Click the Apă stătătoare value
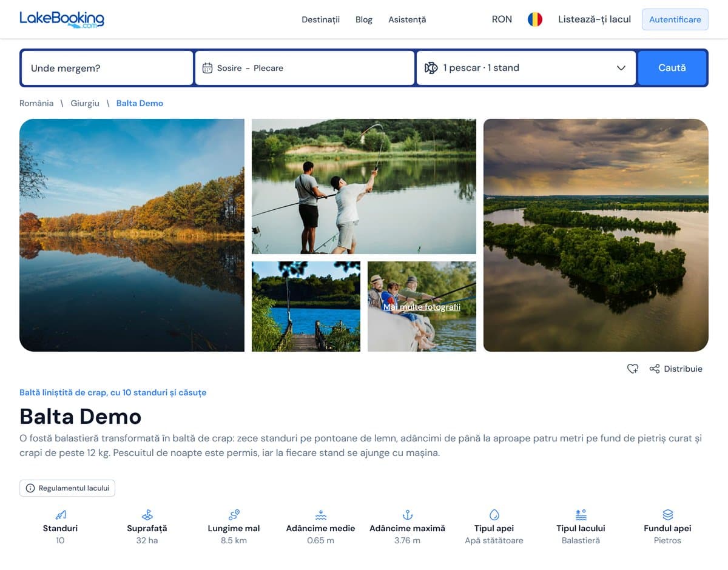728x570 pixels. (494, 540)
